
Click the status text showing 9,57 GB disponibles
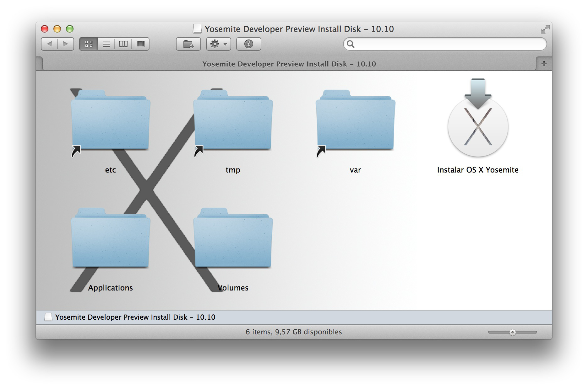pos(294,332)
